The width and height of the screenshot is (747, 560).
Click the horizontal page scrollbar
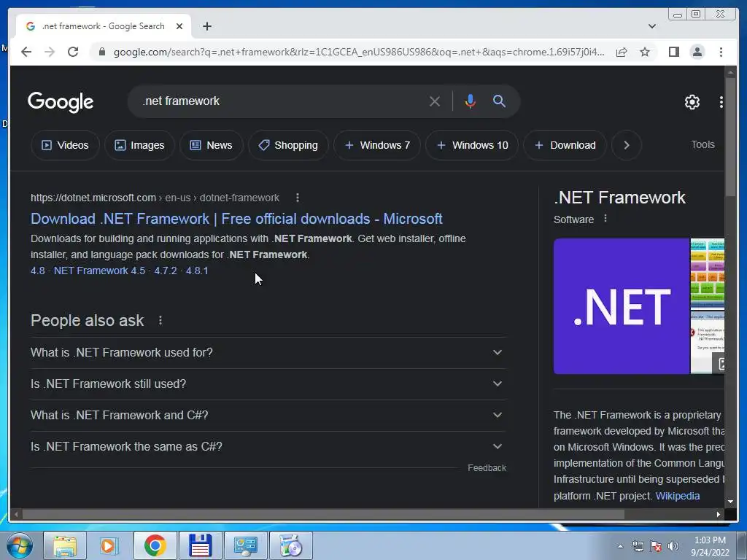coord(323,514)
